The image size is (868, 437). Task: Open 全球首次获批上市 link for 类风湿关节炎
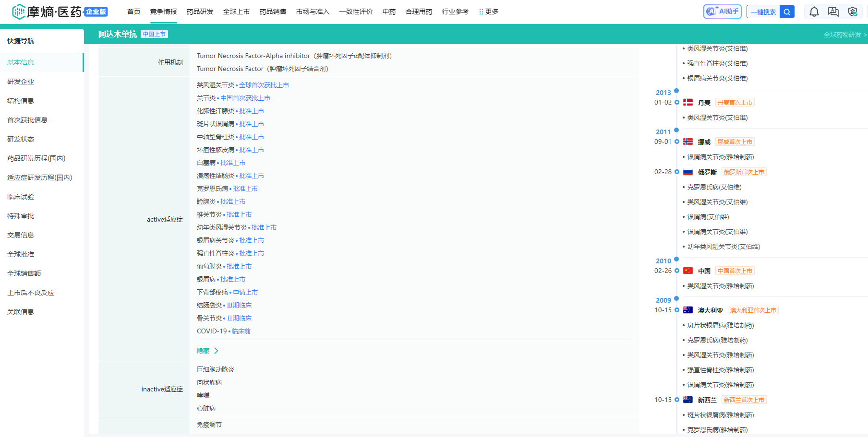pyautogui.click(x=264, y=85)
